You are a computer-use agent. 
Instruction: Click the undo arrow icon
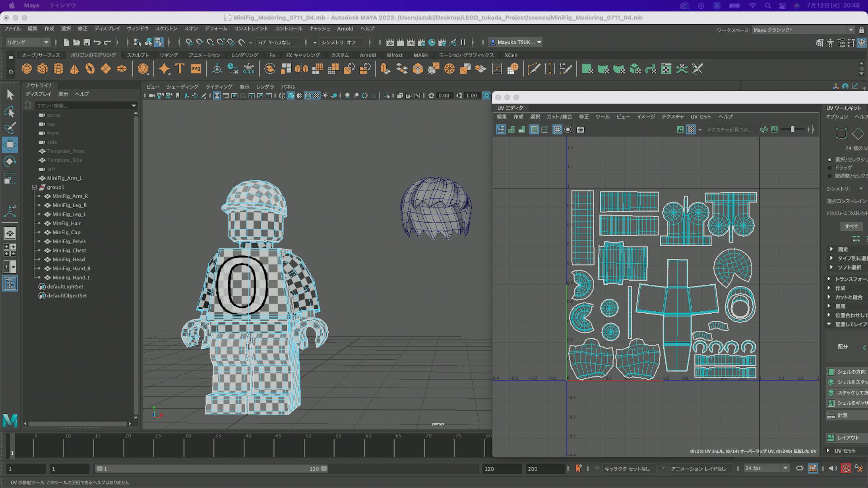(97, 42)
